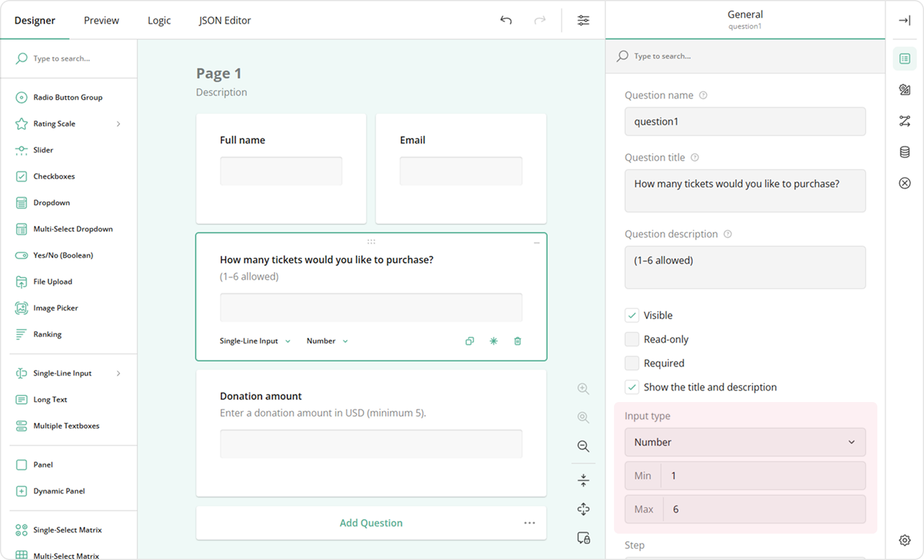Open survey settings sliders icon
Viewport: 924px width, 560px height.
[x=583, y=20]
